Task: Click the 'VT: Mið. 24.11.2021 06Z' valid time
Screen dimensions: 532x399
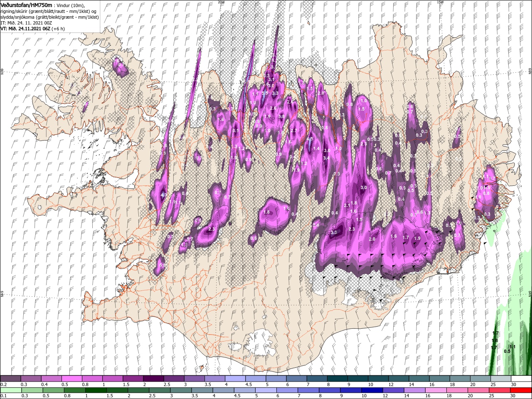Action: tap(25, 28)
